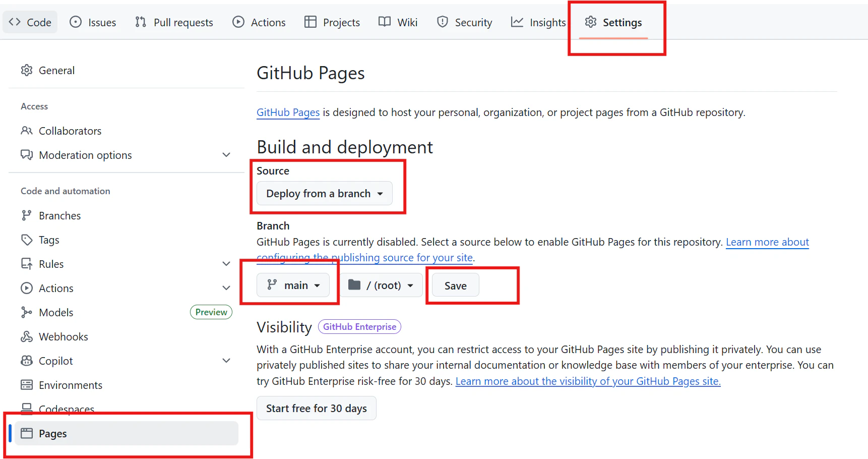Viewport: 868px width, 459px height.
Task: Open the Insights tab
Action: click(x=538, y=22)
